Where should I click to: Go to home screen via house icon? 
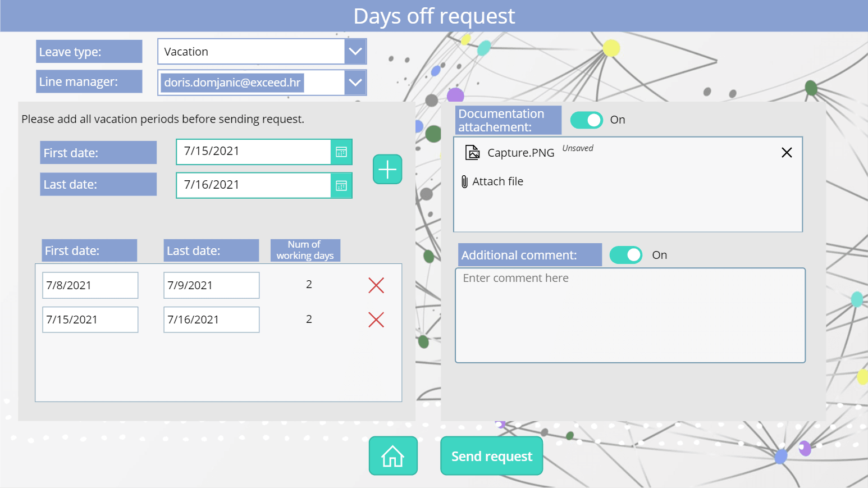(393, 456)
